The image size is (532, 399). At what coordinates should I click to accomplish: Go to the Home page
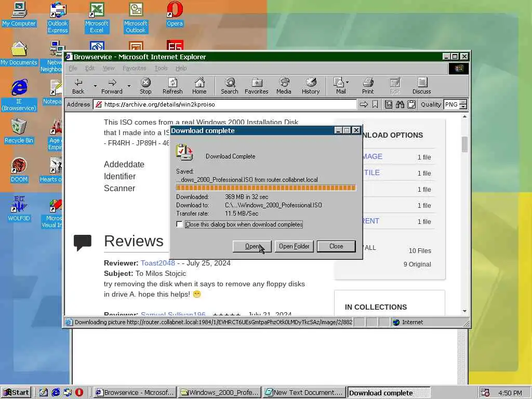pos(199,86)
